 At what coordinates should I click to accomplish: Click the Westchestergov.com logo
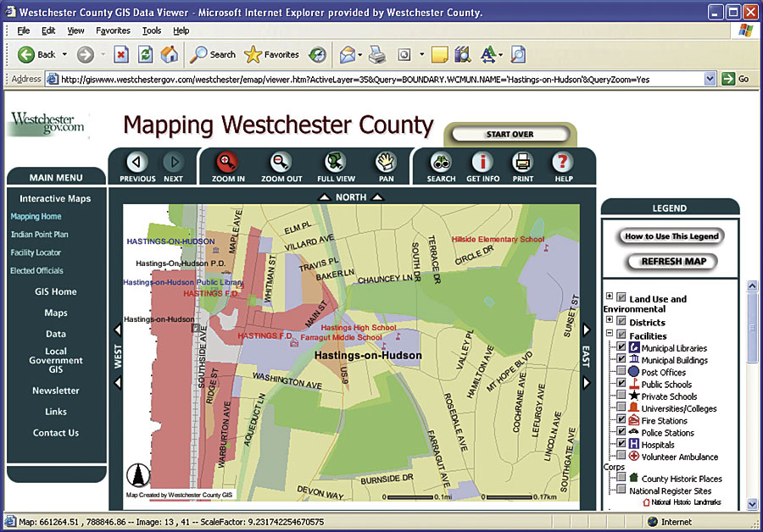pos(47,123)
